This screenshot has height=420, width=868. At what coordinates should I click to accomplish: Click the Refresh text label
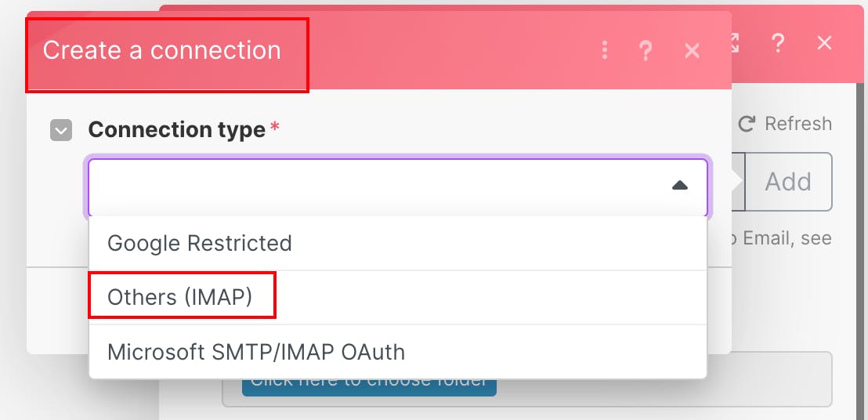pos(797,124)
